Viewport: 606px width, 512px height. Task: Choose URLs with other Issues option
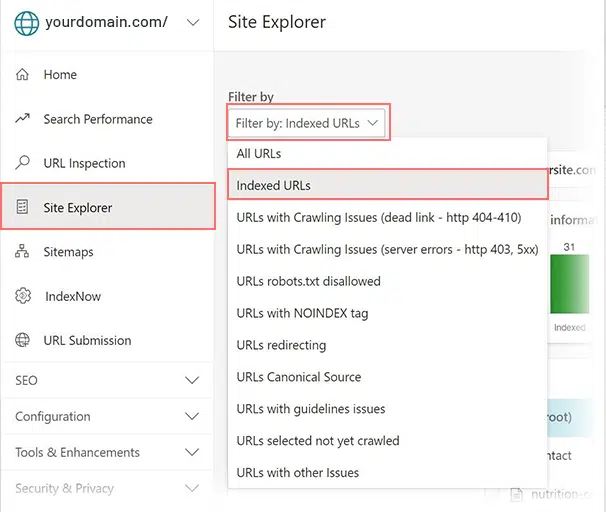pos(388,473)
